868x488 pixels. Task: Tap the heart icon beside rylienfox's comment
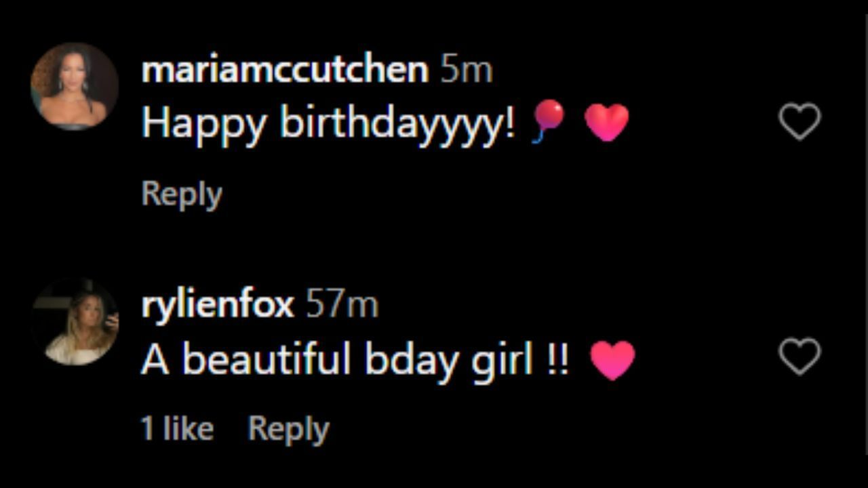800,357
